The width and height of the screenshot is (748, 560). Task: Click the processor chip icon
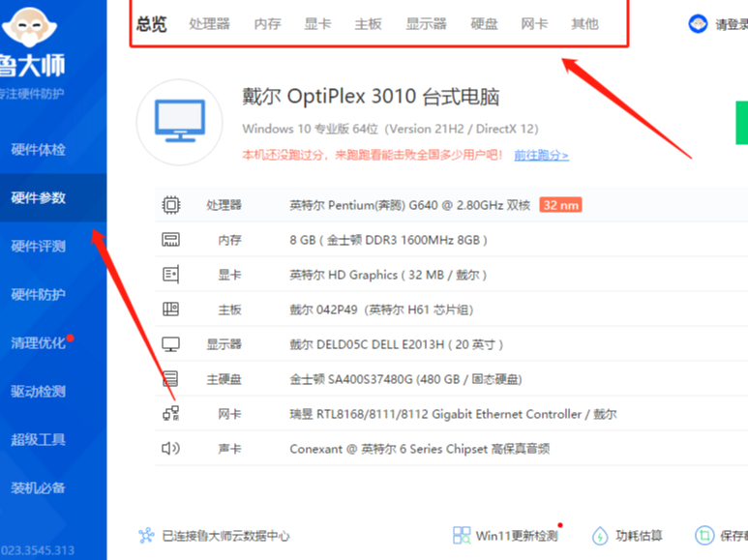tap(170, 205)
